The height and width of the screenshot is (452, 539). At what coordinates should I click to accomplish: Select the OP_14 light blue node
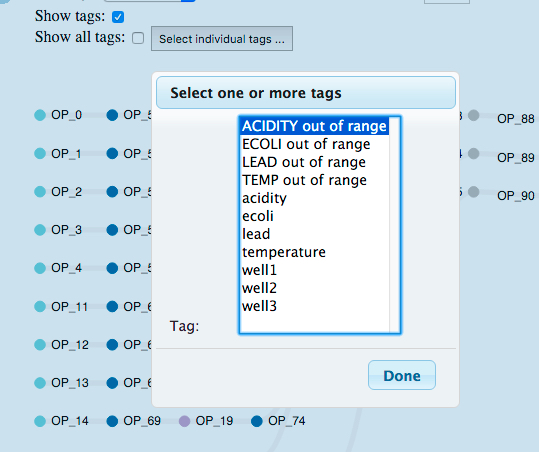pos(40,421)
